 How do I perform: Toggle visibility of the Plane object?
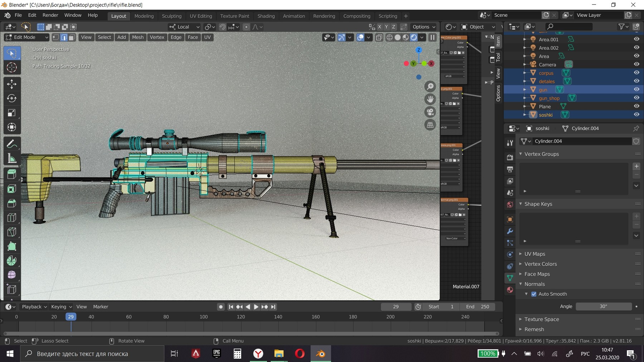click(x=636, y=106)
